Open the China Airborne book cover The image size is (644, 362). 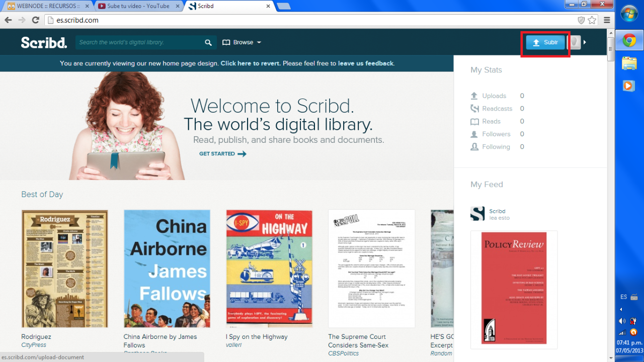coord(167,269)
